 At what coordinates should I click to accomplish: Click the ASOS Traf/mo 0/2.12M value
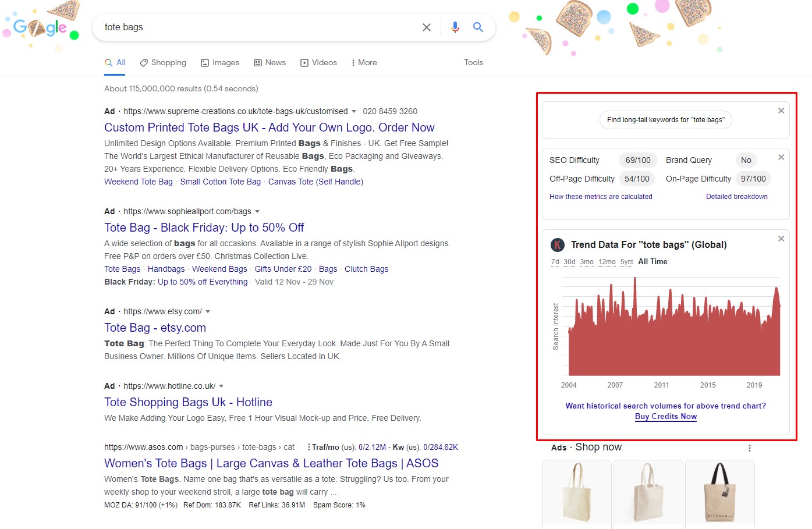(x=372, y=448)
